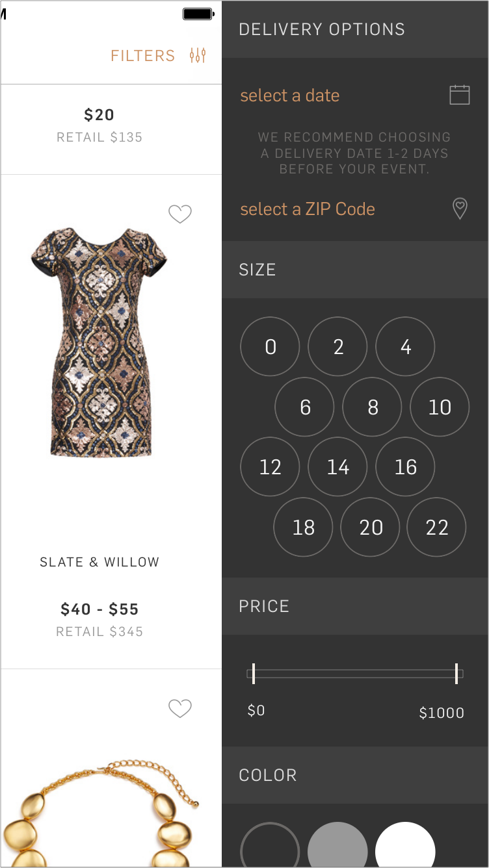Tap the heart icon above the gold necklace
Image resolution: width=489 pixels, height=868 pixels.
point(180,708)
